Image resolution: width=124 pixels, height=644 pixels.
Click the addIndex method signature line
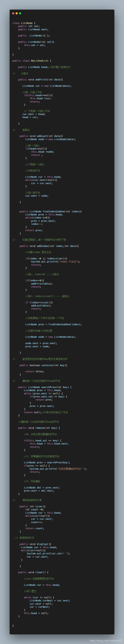pyautogui.click(x=49, y=246)
